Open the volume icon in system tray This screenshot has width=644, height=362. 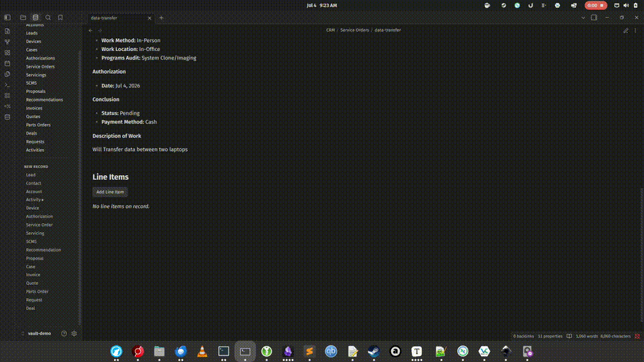coord(626,5)
